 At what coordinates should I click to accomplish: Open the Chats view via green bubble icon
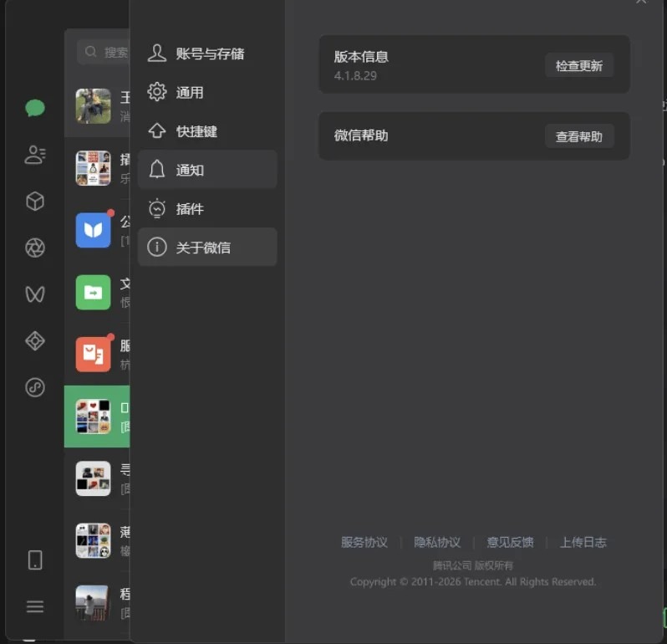[35, 108]
